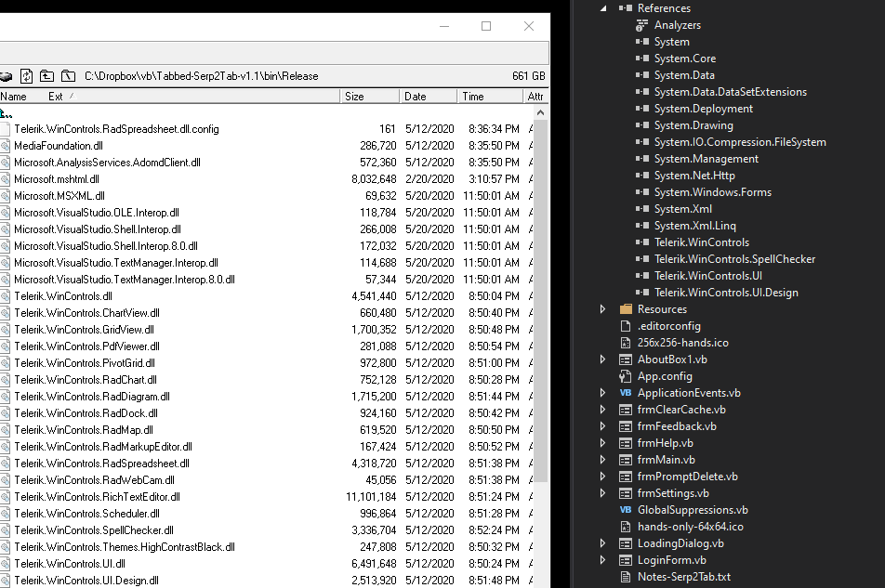Screen dimensions: 885x588
Task: Click the parent directory '..' entry icon
Action: click(6, 113)
